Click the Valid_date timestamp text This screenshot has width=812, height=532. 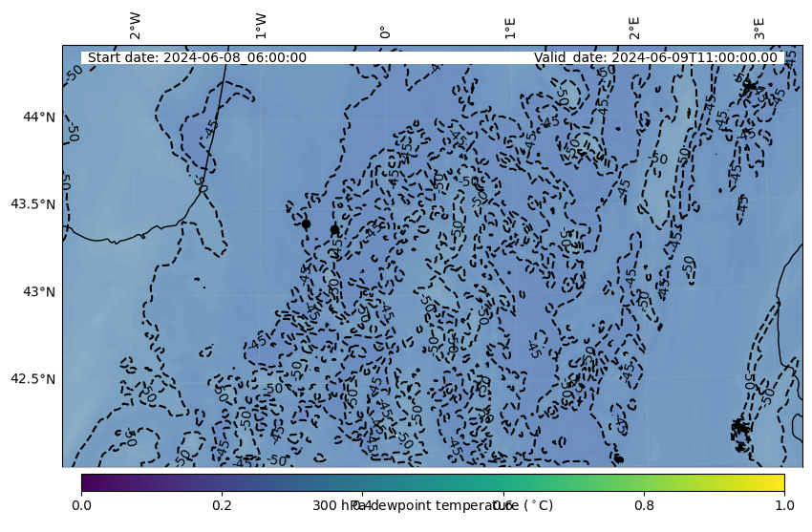[655, 57]
